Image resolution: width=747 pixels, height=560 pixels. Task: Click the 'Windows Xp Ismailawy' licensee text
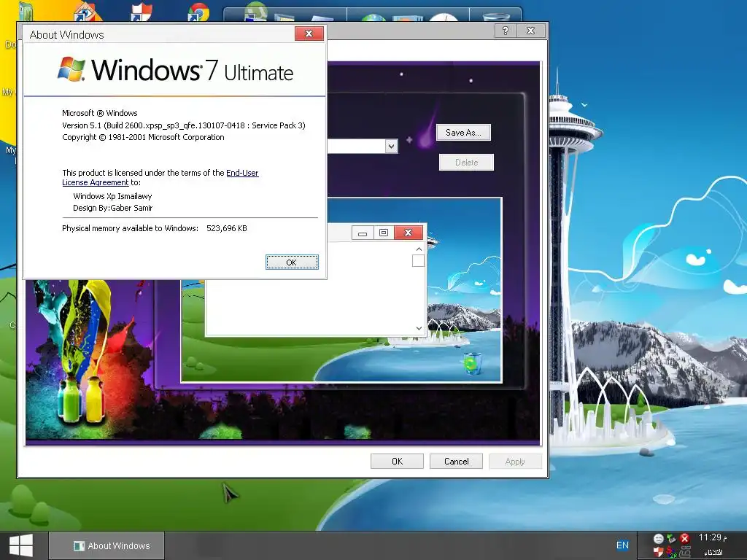112,196
